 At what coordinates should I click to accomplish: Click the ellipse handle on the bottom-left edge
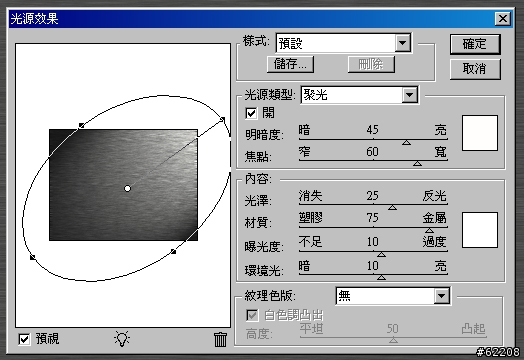click(x=32, y=257)
